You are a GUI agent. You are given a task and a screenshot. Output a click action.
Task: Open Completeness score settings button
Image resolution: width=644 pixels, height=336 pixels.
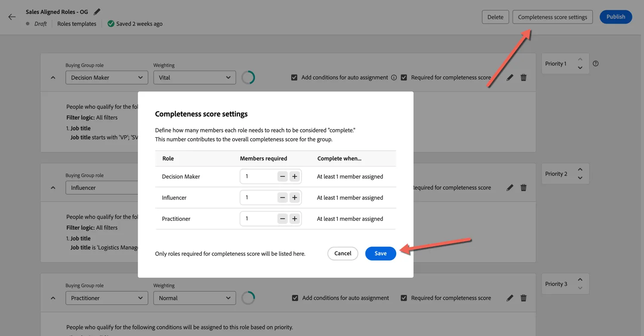[553, 17]
